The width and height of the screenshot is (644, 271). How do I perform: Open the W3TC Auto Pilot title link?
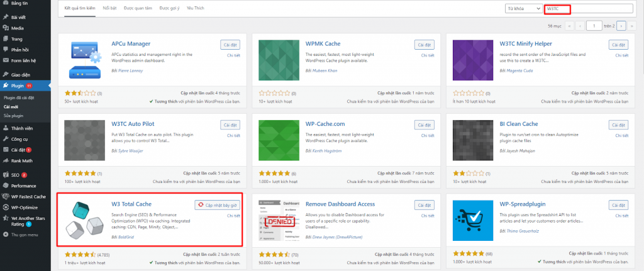133,124
